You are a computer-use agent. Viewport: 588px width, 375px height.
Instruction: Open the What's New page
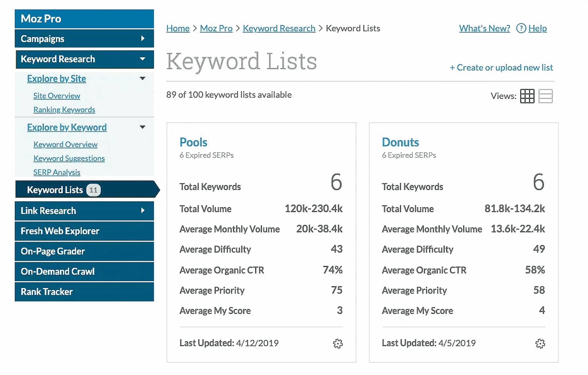pyautogui.click(x=484, y=28)
